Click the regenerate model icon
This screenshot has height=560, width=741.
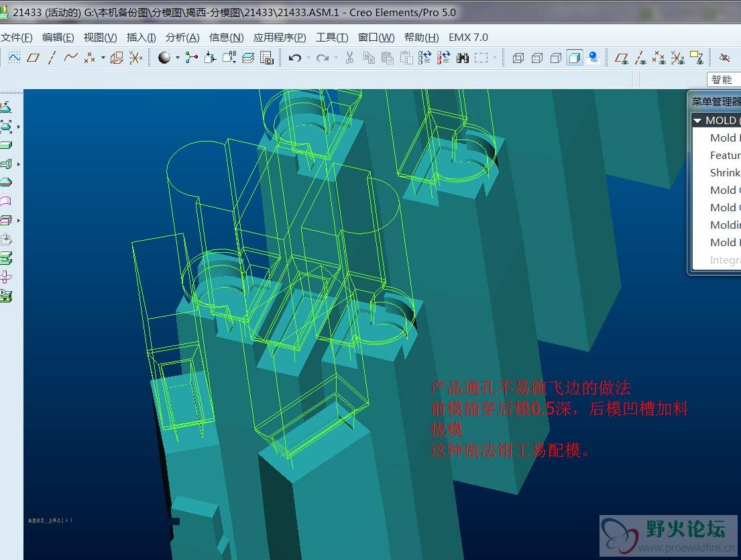[425, 58]
